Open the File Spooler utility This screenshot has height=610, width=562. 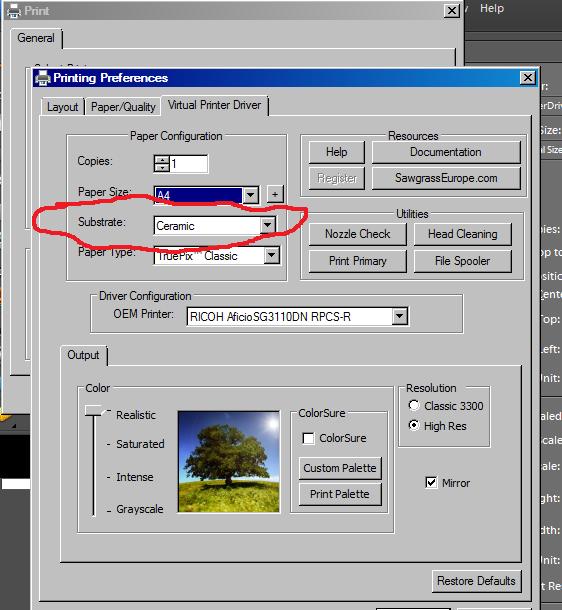[462, 261]
